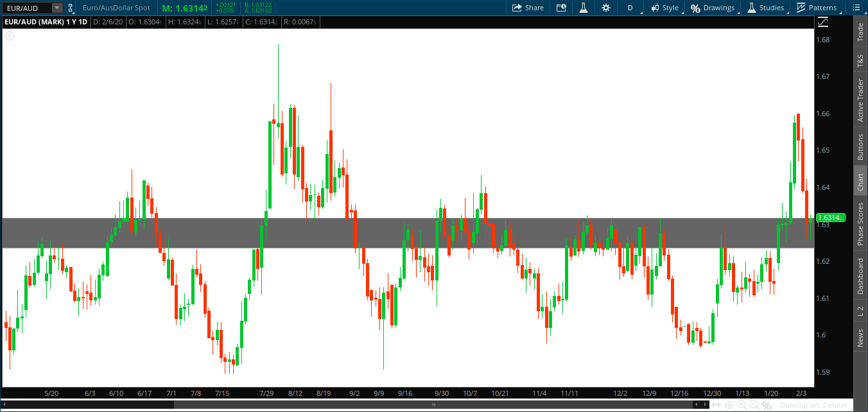Open the Edit Studies flask icon
Viewport: 868px width, 412px height.
click(x=584, y=8)
